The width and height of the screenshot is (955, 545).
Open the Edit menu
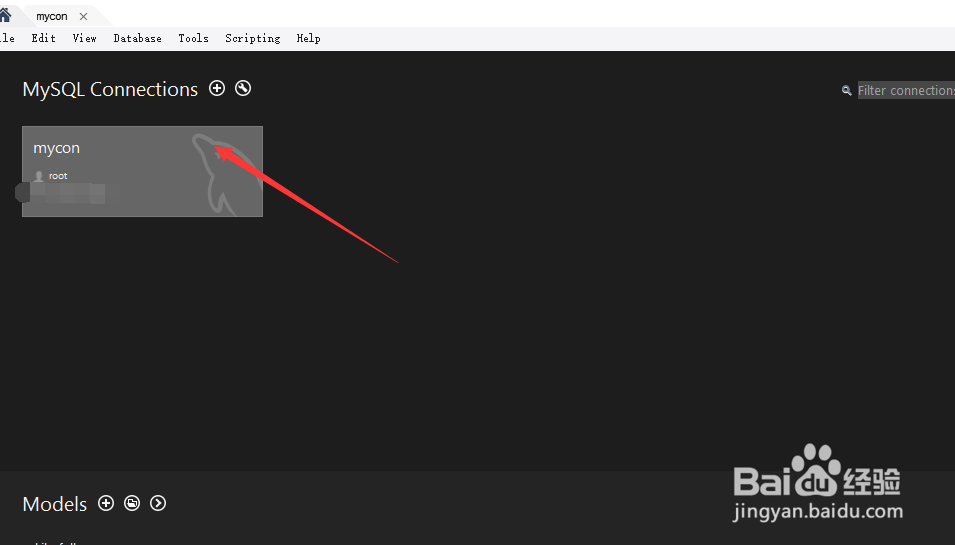tap(44, 38)
